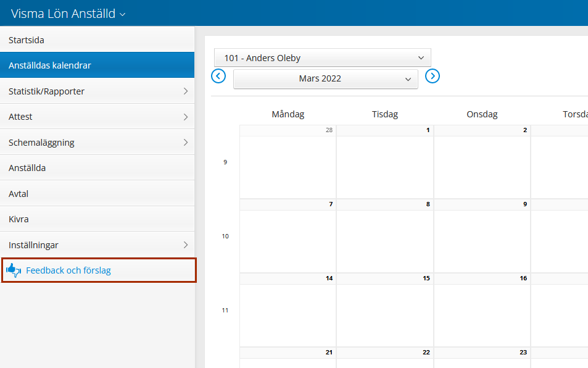Go to previous month using left arrow
The image size is (588, 368).
(218, 76)
